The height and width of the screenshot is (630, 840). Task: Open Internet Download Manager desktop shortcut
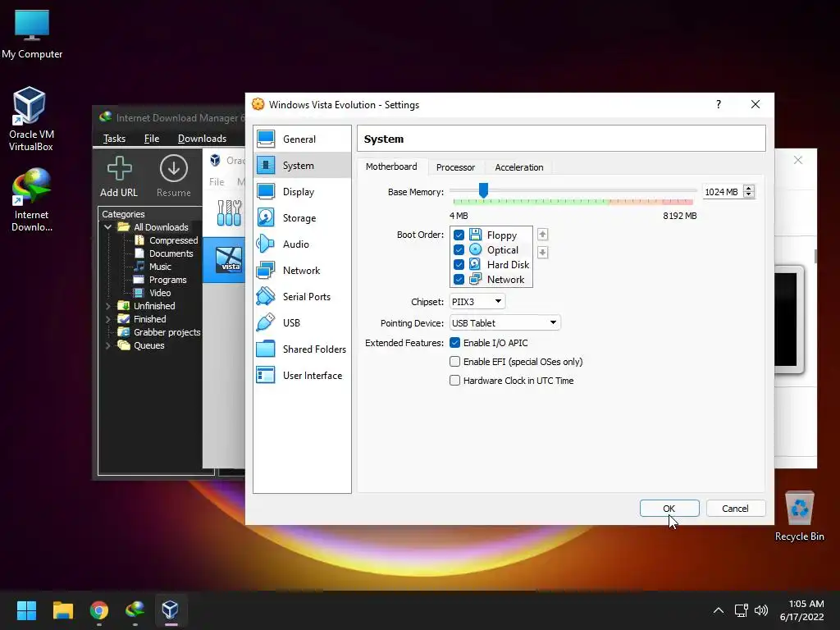(32, 200)
